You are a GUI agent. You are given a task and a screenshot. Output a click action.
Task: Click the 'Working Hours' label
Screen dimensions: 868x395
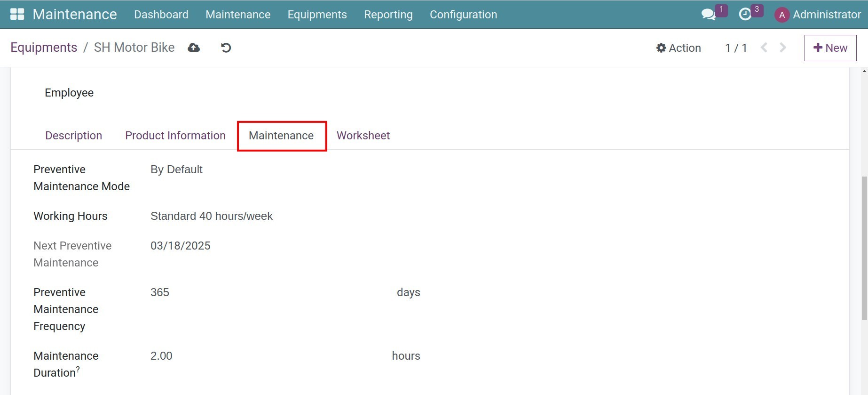pyautogui.click(x=71, y=216)
